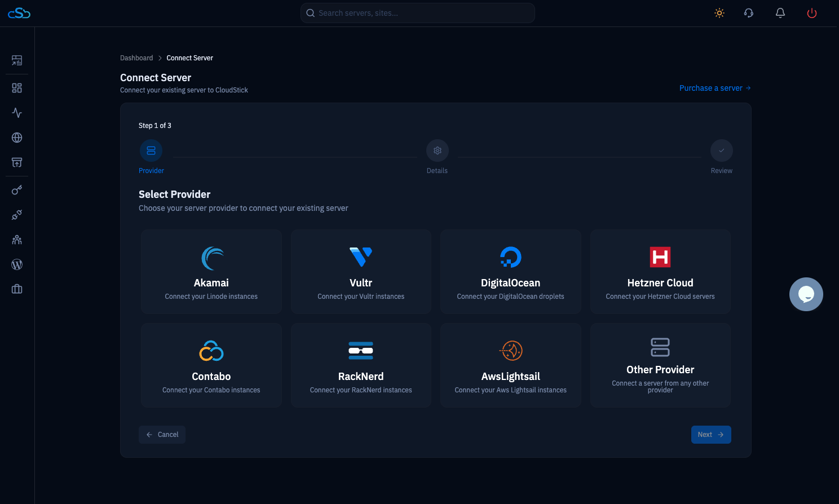Follow the Purchase a server link
Viewport: 839px width, 504px height.
pos(715,88)
